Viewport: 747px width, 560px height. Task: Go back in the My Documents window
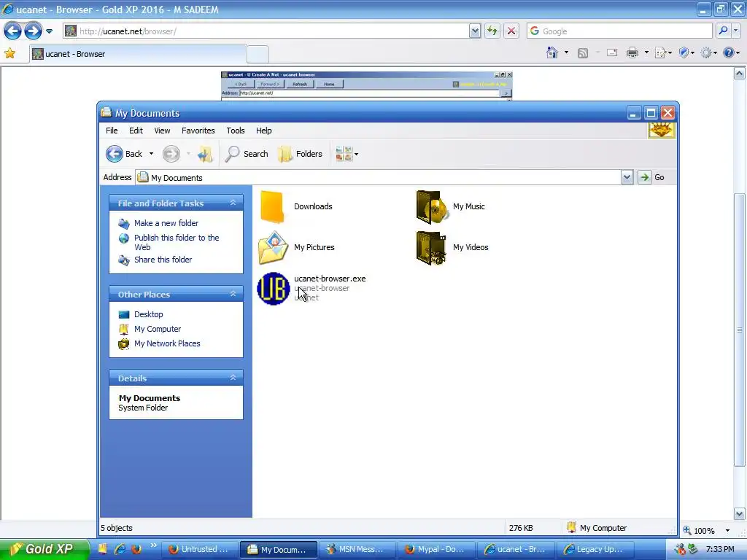[124, 154]
